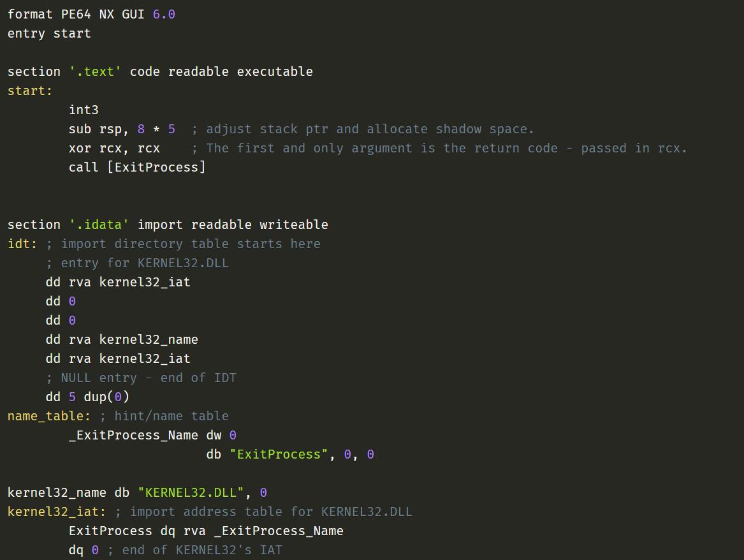
Task: Click the 'call [ExitProcess]' line
Action: point(137,167)
